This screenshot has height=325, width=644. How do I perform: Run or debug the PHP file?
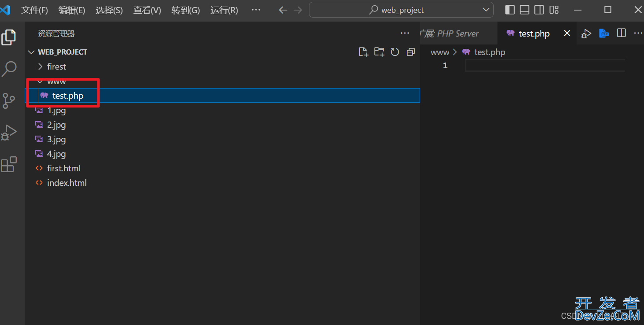pos(586,33)
